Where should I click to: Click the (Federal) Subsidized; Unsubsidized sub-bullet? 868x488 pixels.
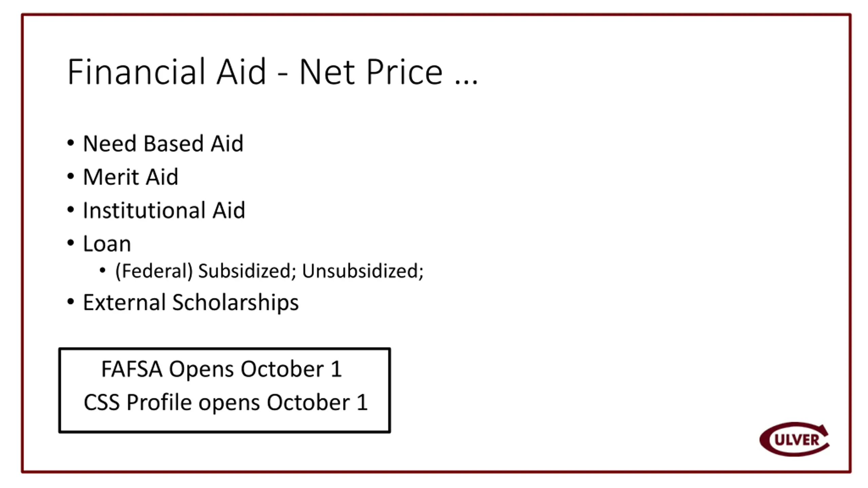coord(269,271)
